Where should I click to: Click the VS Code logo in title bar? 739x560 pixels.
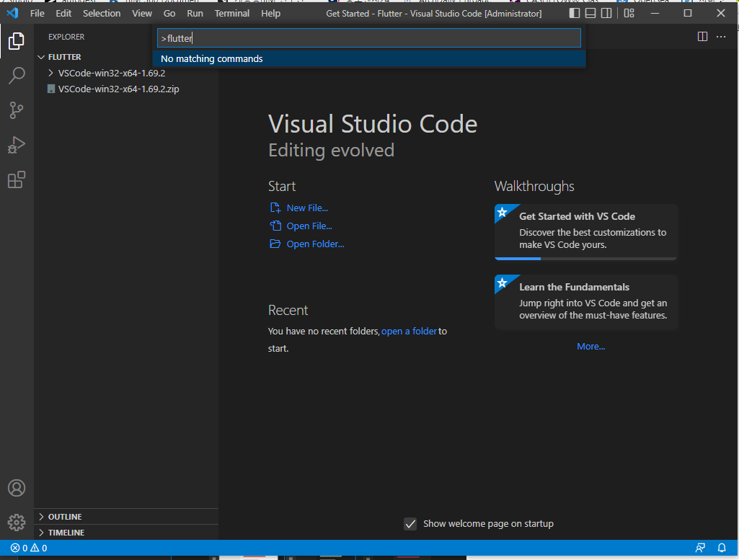coord(13,13)
